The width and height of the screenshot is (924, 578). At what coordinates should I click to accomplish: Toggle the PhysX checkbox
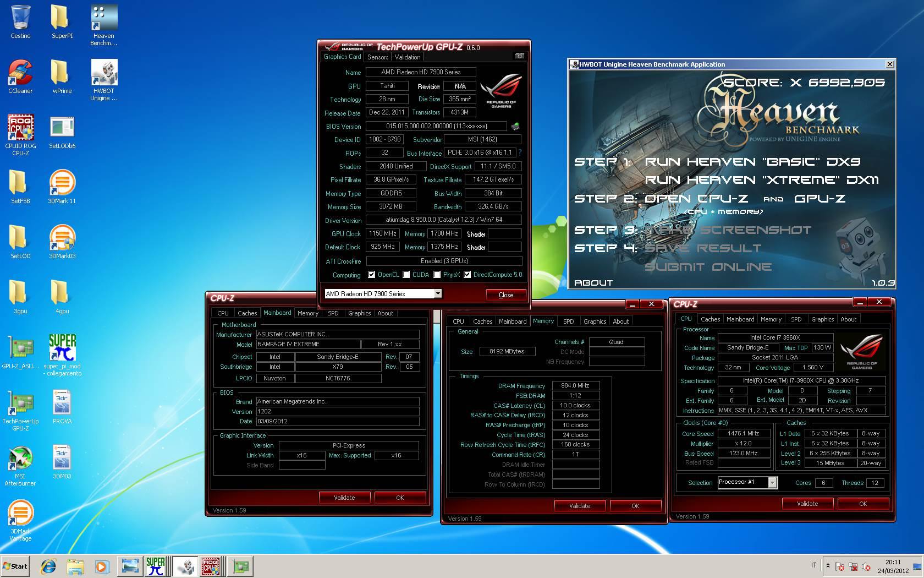(437, 275)
